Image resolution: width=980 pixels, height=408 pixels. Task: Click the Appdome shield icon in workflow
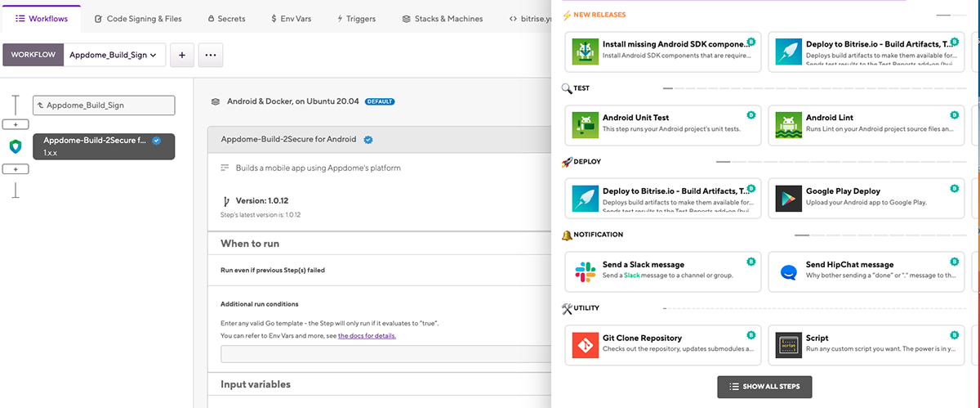(x=16, y=147)
